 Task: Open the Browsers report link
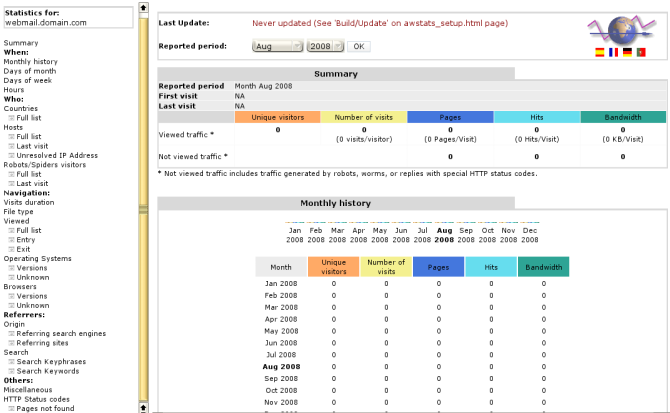(x=20, y=287)
